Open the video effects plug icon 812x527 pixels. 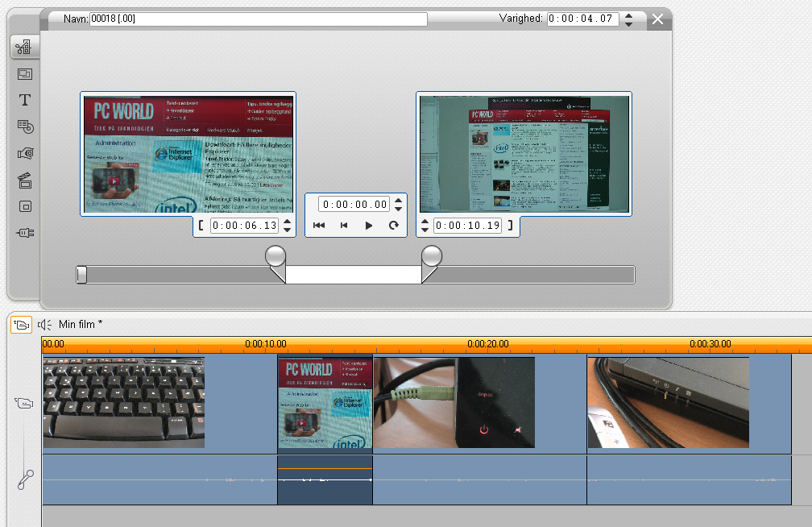[x=24, y=233]
